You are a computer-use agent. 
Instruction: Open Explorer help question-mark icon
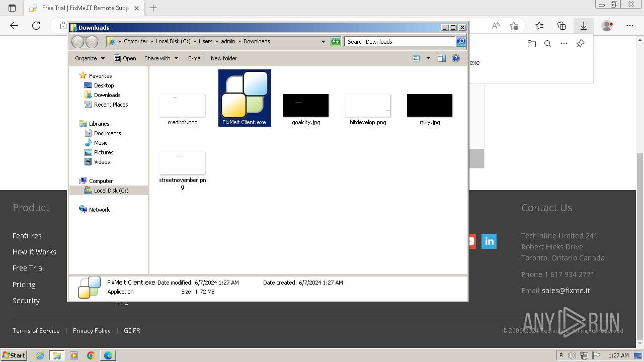click(456, 58)
